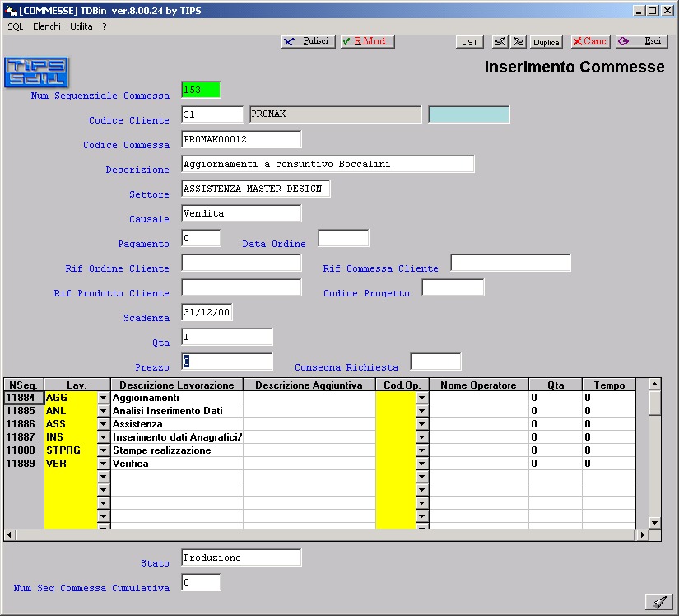Expand Lav. dropdown in ANL row

(103, 411)
